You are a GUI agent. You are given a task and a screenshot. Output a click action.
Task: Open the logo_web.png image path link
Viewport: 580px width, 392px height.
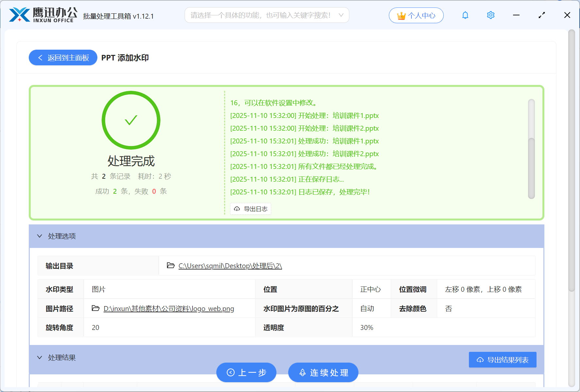(169, 308)
